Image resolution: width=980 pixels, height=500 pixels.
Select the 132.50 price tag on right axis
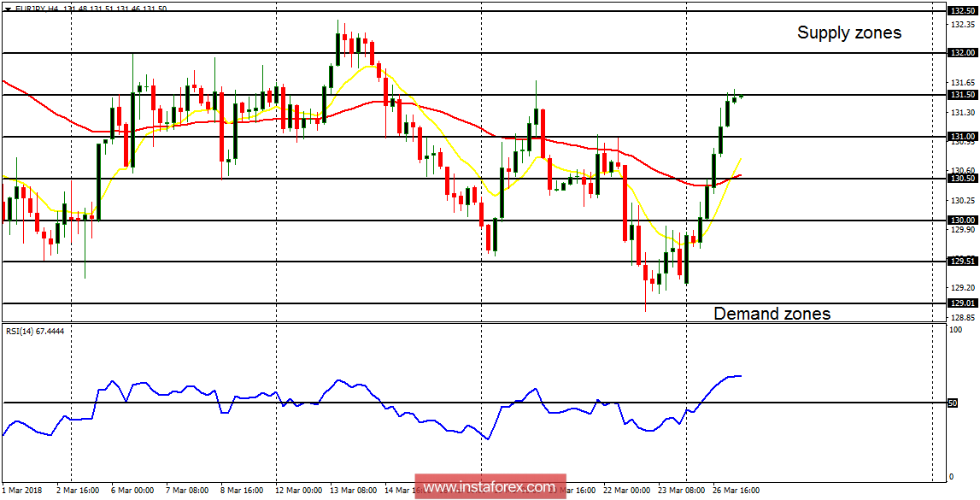pyautogui.click(x=963, y=12)
